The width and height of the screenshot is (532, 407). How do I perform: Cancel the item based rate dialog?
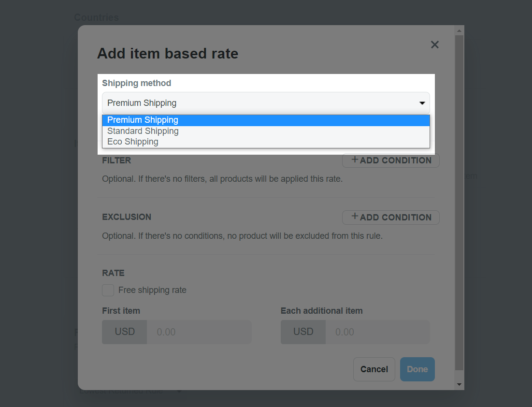click(x=374, y=369)
